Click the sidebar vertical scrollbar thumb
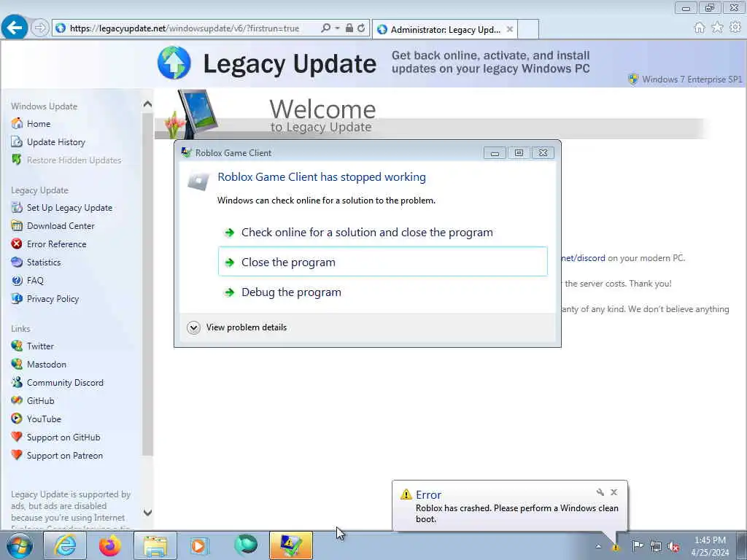 [147, 284]
